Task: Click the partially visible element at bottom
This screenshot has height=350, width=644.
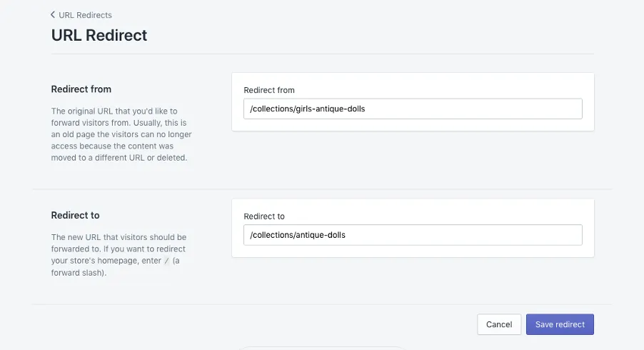Action: click(x=321, y=347)
